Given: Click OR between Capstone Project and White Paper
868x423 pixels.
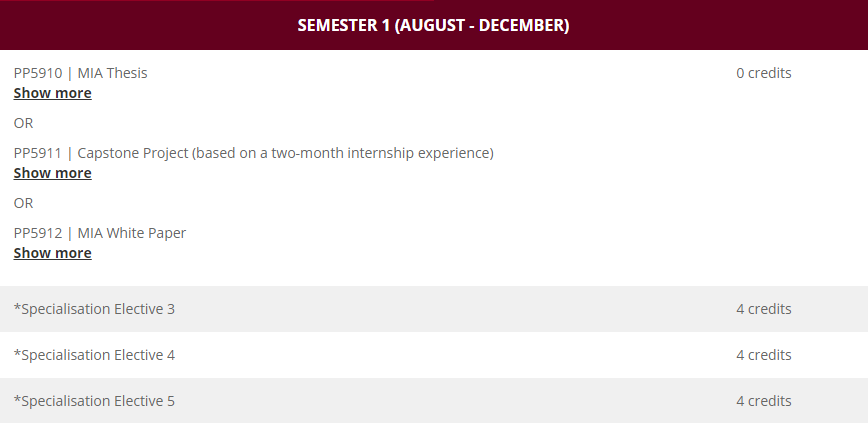Looking at the screenshot, I should [x=23, y=203].
